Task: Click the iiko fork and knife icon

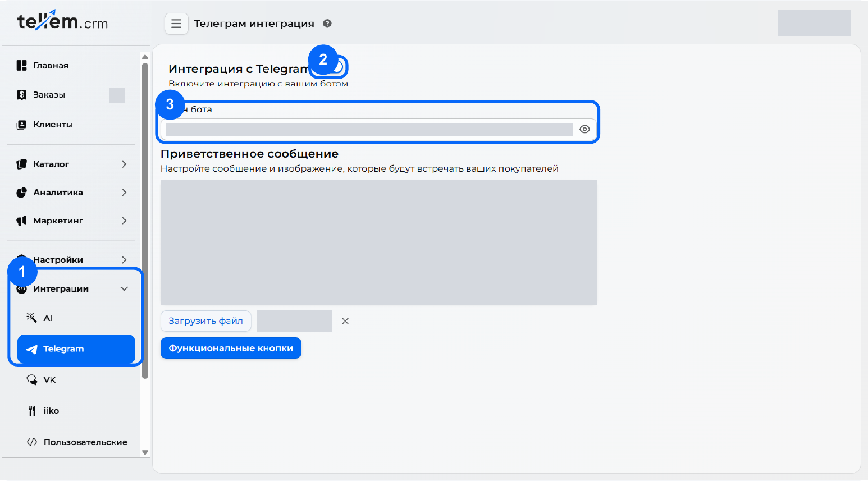Action: (32, 411)
